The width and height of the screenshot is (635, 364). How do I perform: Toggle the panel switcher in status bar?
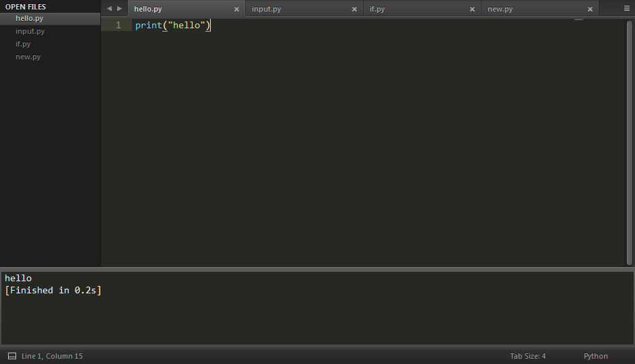click(11, 356)
